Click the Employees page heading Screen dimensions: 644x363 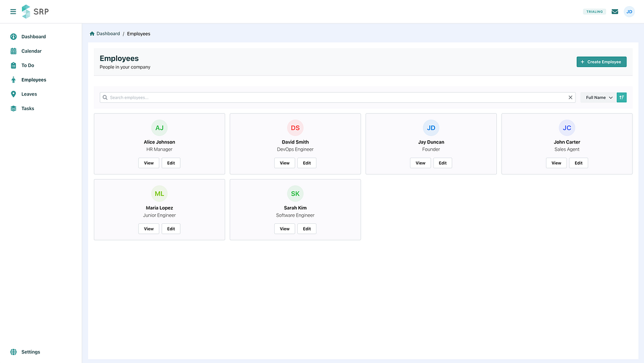119,58
